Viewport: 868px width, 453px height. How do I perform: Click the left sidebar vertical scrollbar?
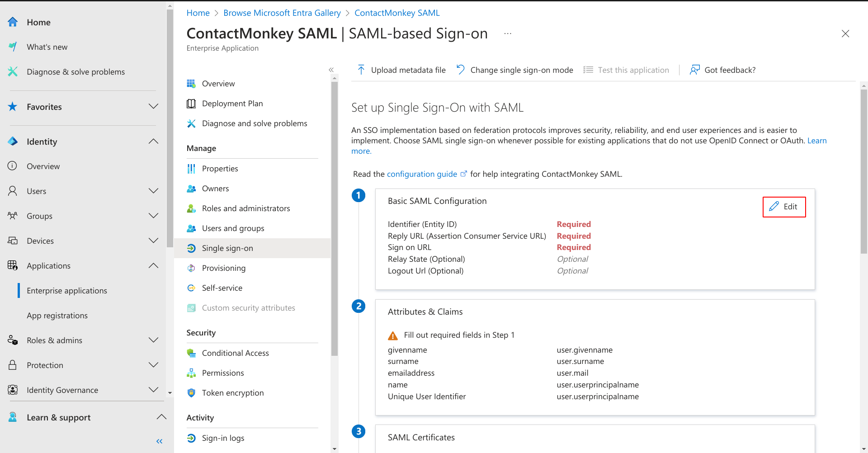[x=170, y=129]
